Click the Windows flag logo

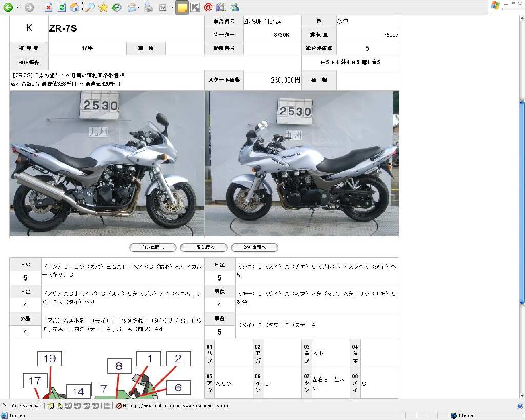point(495,5)
